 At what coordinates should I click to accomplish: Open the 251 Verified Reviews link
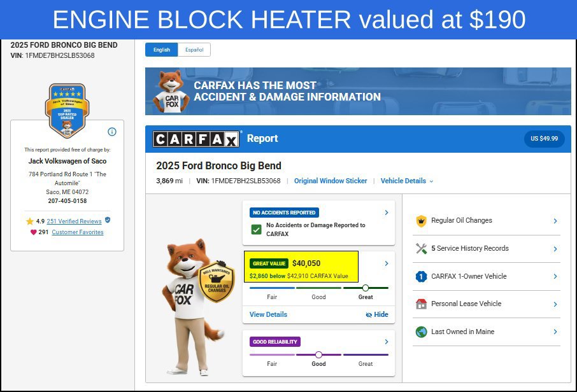point(74,221)
